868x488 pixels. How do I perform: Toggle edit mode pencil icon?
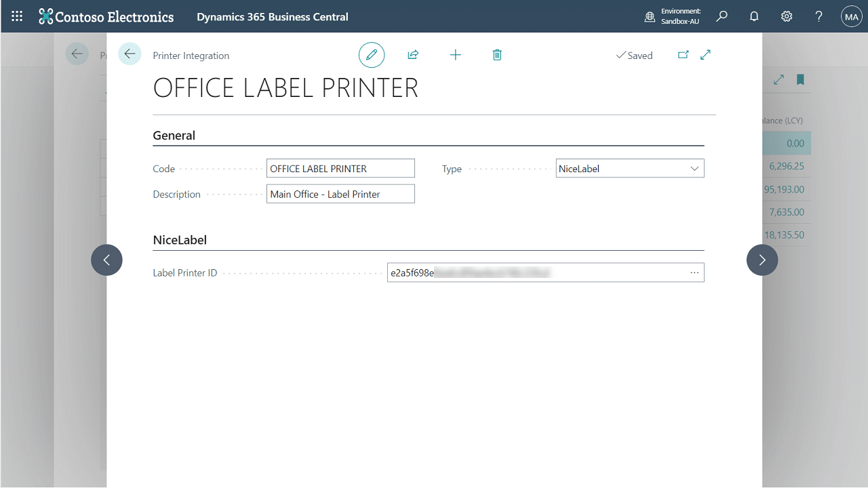click(x=372, y=55)
